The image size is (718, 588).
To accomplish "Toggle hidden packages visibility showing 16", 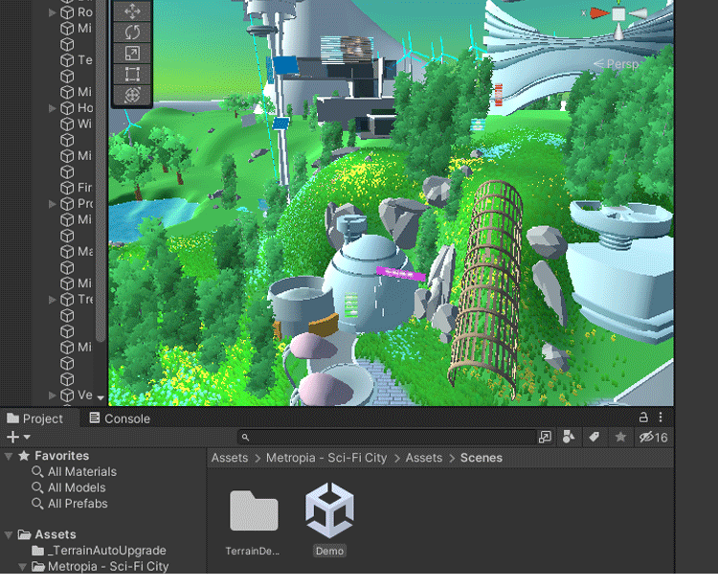I will pyautogui.click(x=654, y=438).
